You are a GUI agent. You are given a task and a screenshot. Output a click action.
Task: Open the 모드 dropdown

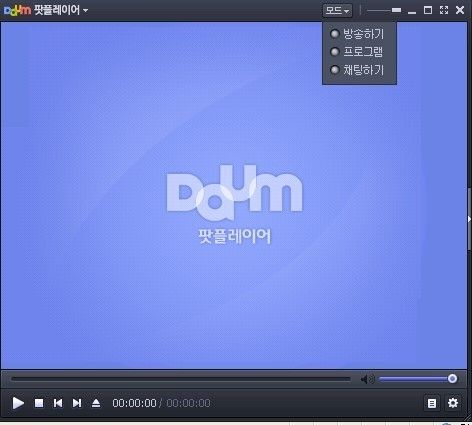[x=337, y=11]
